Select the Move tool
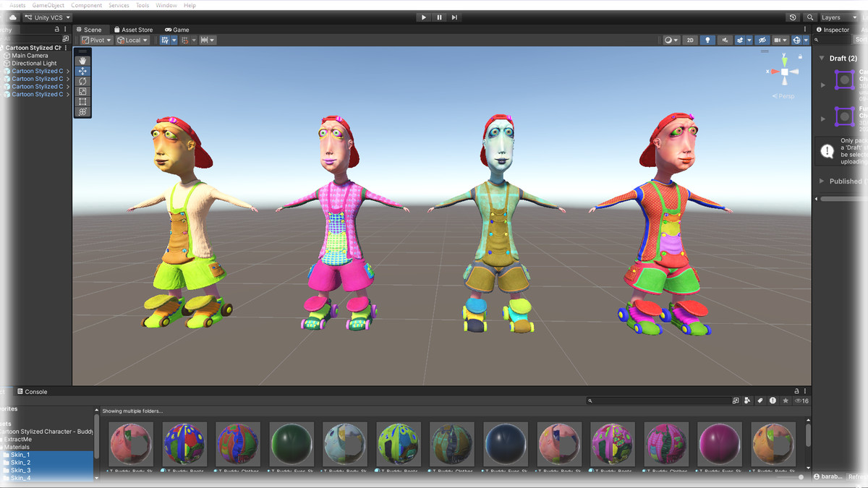Screen dimensions: 868x488 (x=82, y=71)
